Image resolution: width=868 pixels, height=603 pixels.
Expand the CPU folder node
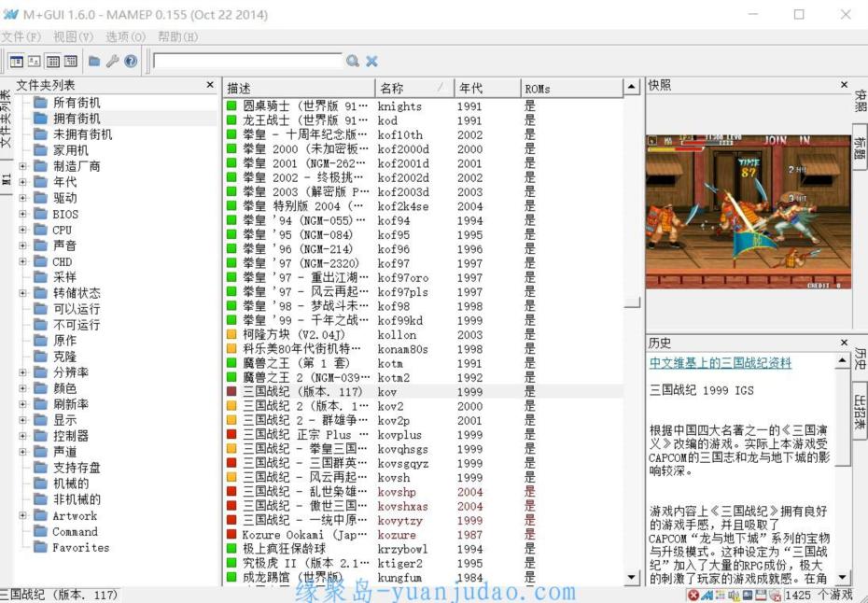[22, 230]
